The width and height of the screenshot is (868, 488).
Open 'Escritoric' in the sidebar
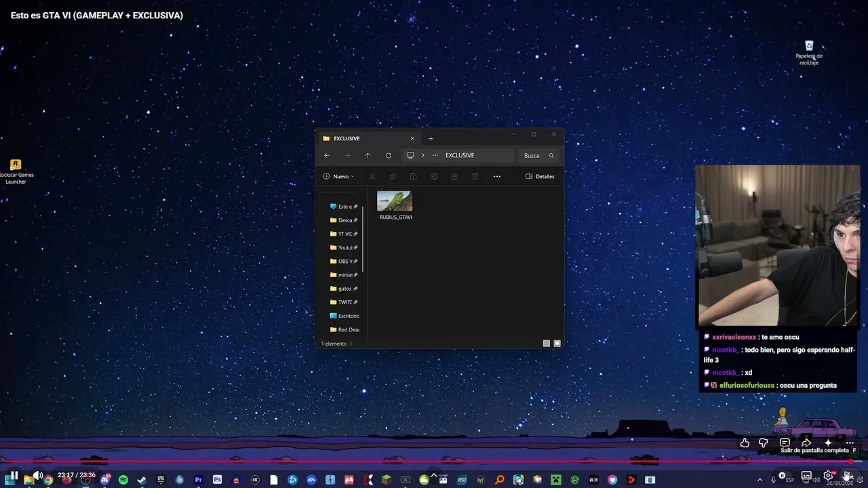pos(344,316)
